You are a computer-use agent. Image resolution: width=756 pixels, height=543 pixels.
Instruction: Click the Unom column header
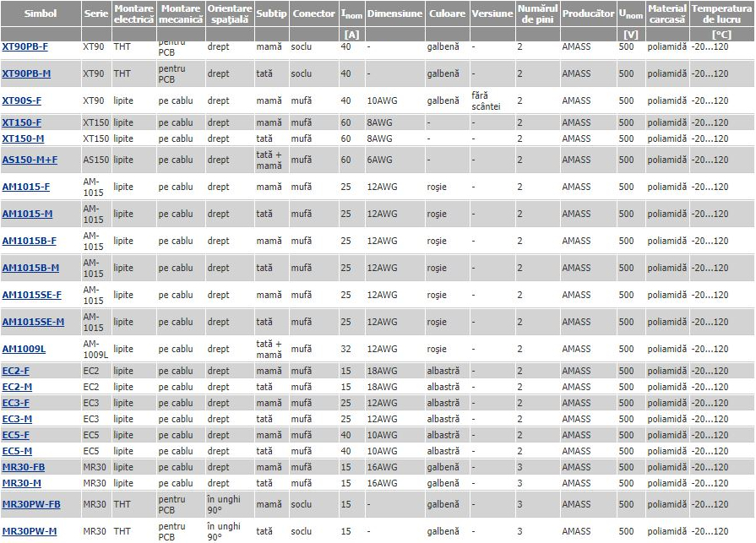[x=631, y=14]
